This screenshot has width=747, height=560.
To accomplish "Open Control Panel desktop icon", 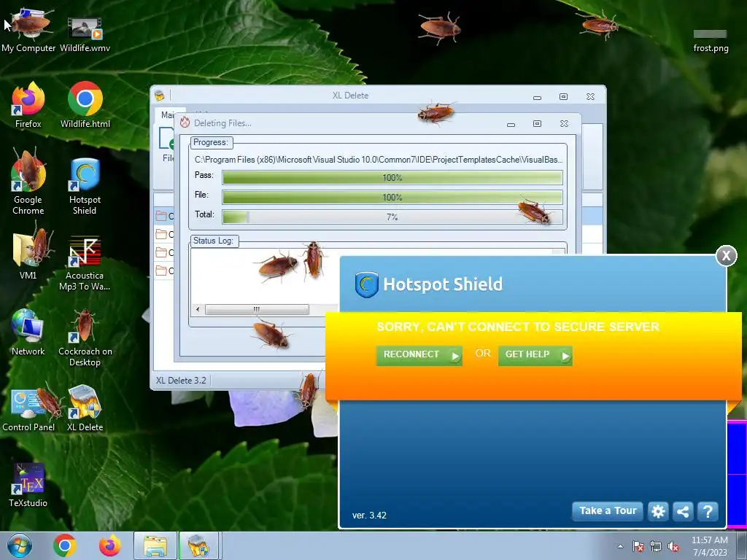I will tap(28, 408).
